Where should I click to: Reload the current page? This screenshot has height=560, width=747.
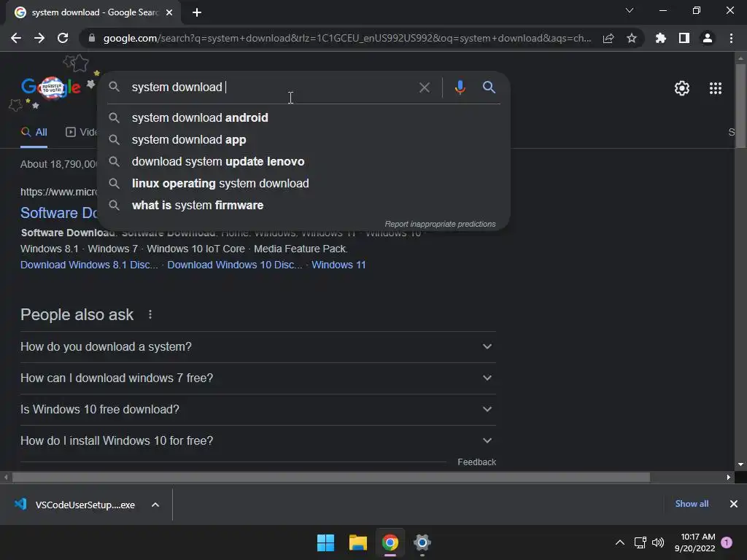point(63,38)
